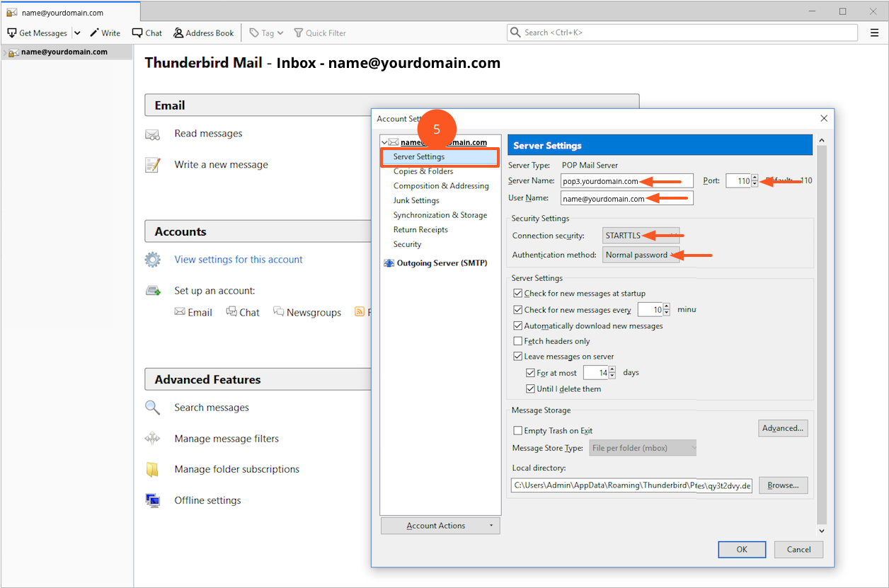Click the hamburger application menu icon
889x588 pixels.
[874, 33]
